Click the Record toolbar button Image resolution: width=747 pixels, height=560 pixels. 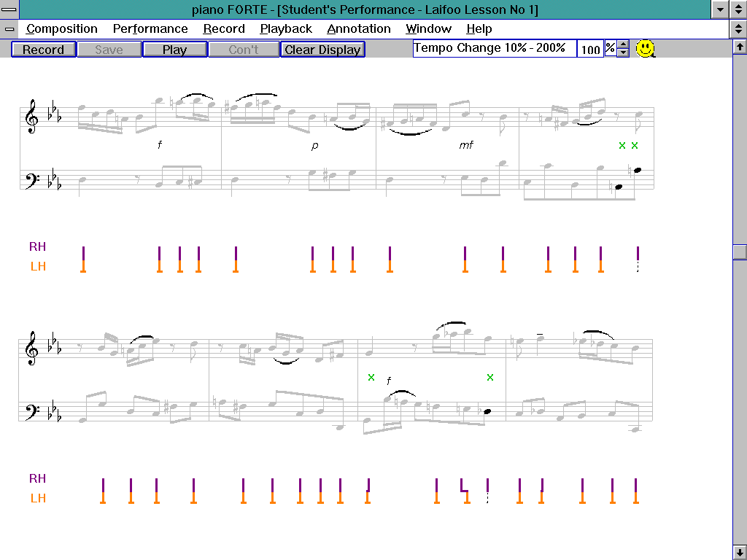43,50
